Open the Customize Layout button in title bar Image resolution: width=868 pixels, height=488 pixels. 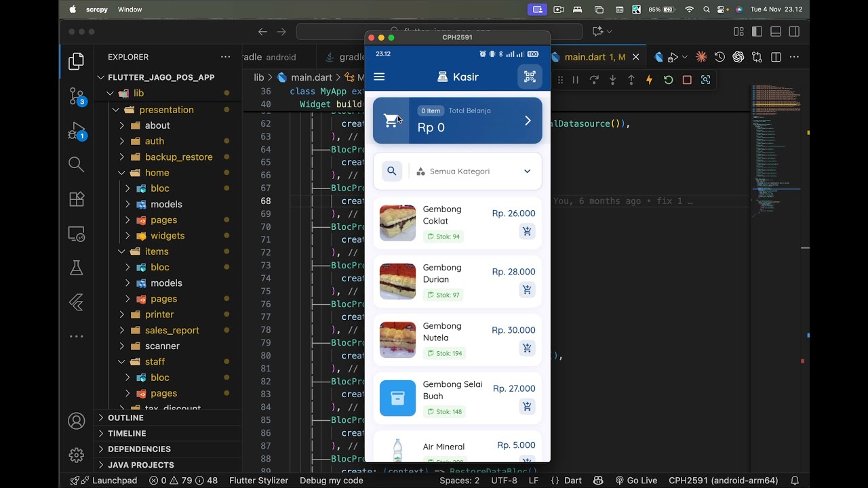click(x=738, y=31)
